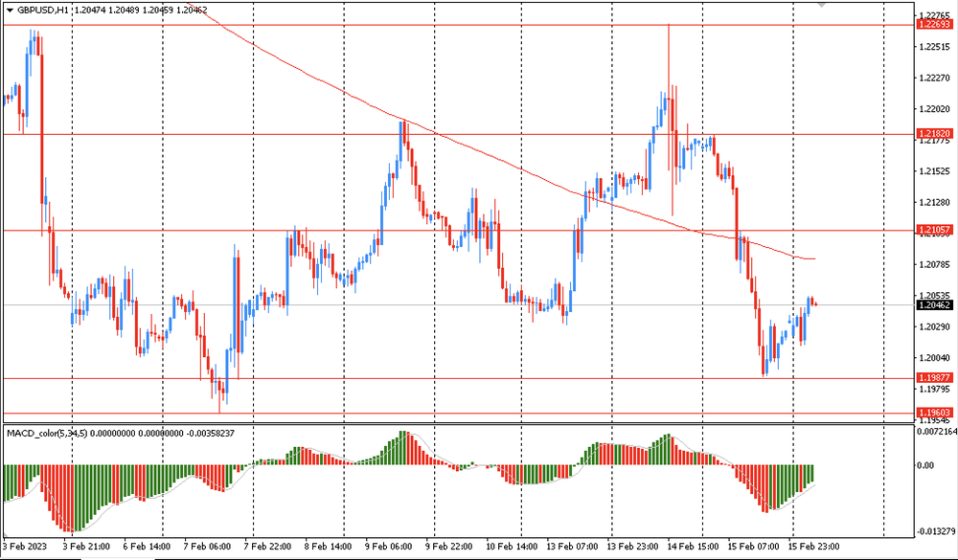This screenshot has height=560, width=958.
Task: Click the 3 Feb 2023 time label
Action: pyautogui.click(x=25, y=546)
